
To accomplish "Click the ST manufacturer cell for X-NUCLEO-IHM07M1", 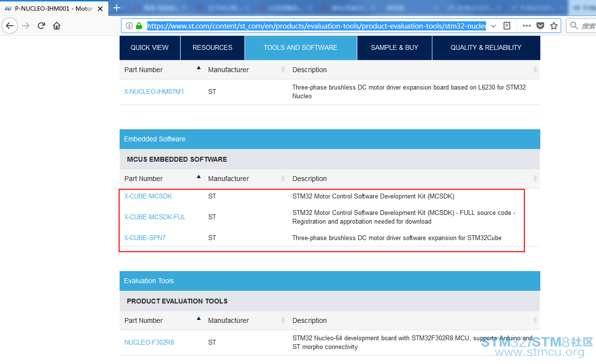I will (x=212, y=91).
